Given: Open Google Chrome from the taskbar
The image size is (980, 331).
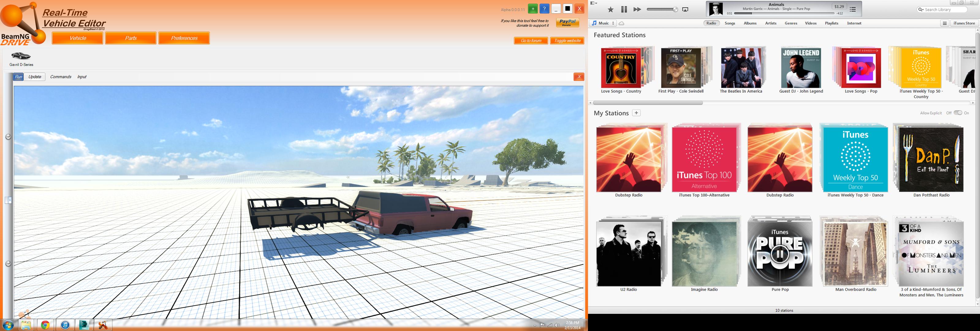Looking at the screenshot, I should [x=45, y=325].
